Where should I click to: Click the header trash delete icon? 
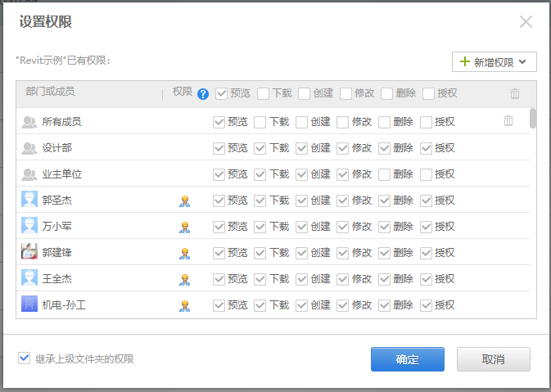(x=515, y=94)
